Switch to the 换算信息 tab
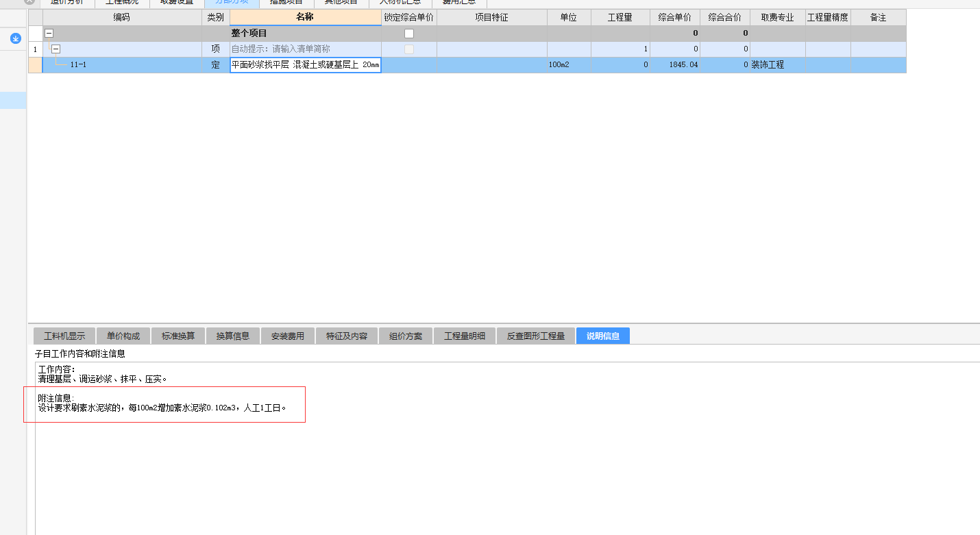980x535 pixels. pos(233,336)
